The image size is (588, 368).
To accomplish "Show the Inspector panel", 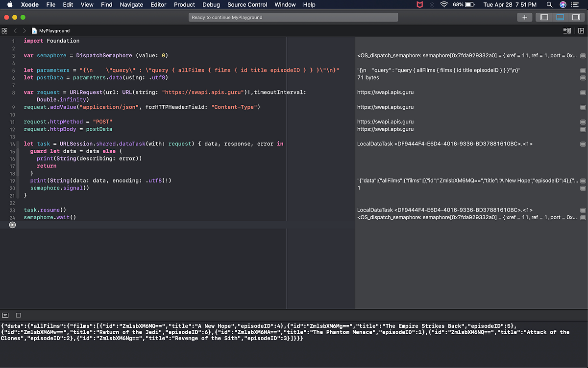I will (x=575, y=17).
